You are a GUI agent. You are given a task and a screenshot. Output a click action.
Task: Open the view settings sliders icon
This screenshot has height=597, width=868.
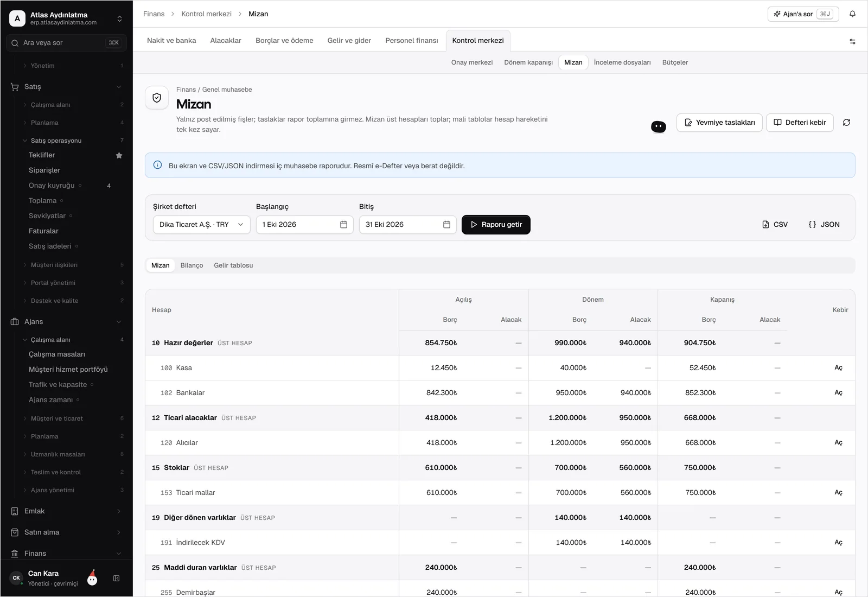point(852,41)
